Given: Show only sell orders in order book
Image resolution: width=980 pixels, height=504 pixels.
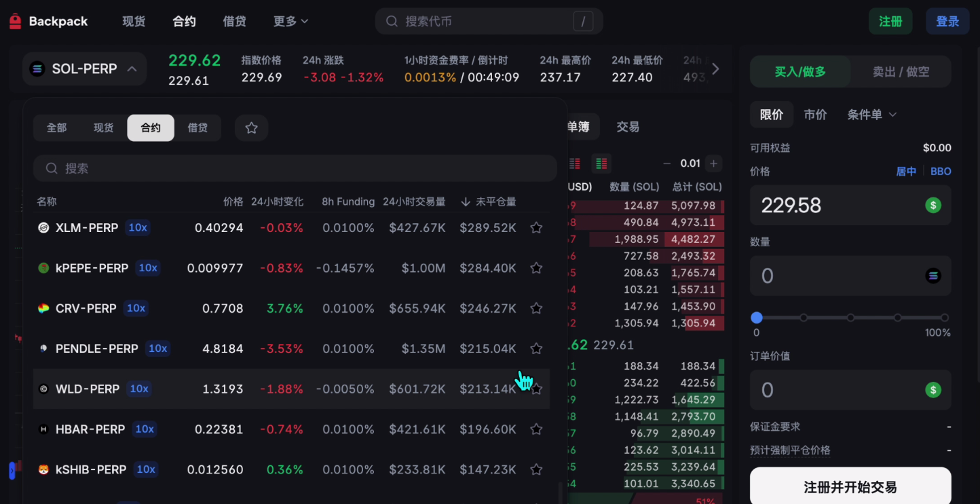Looking at the screenshot, I should click(x=575, y=163).
